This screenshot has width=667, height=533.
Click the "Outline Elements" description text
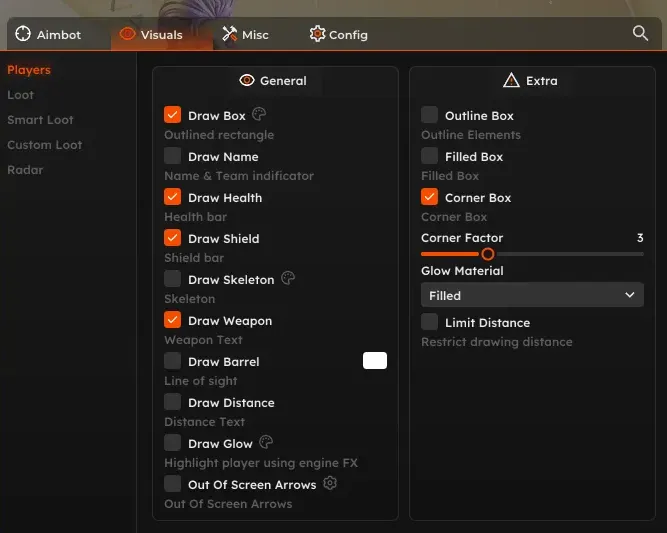tap(471, 135)
